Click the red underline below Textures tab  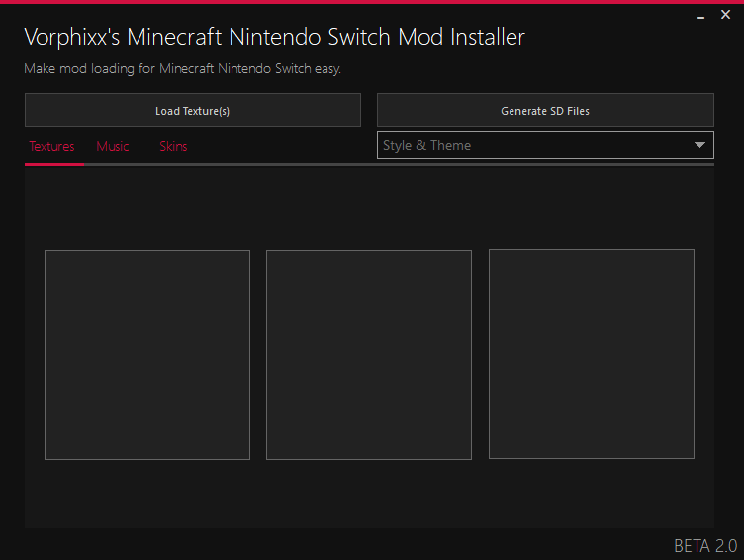[x=54, y=164]
